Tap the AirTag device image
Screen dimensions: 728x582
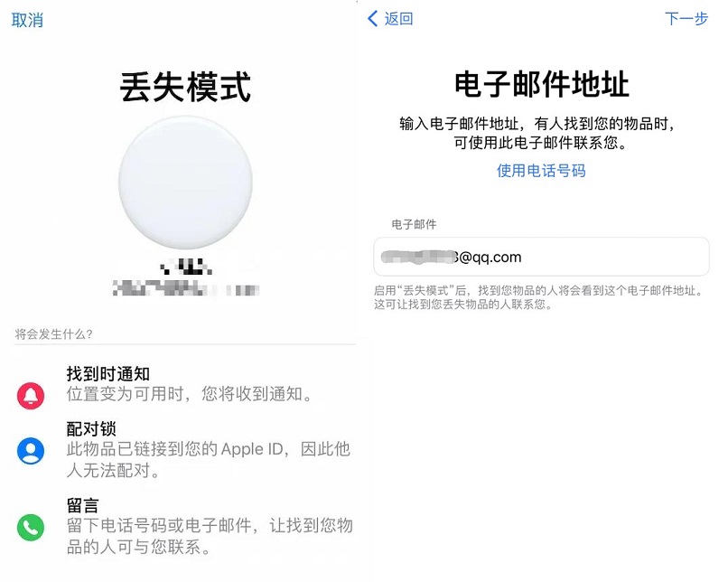click(x=183, y=183)
